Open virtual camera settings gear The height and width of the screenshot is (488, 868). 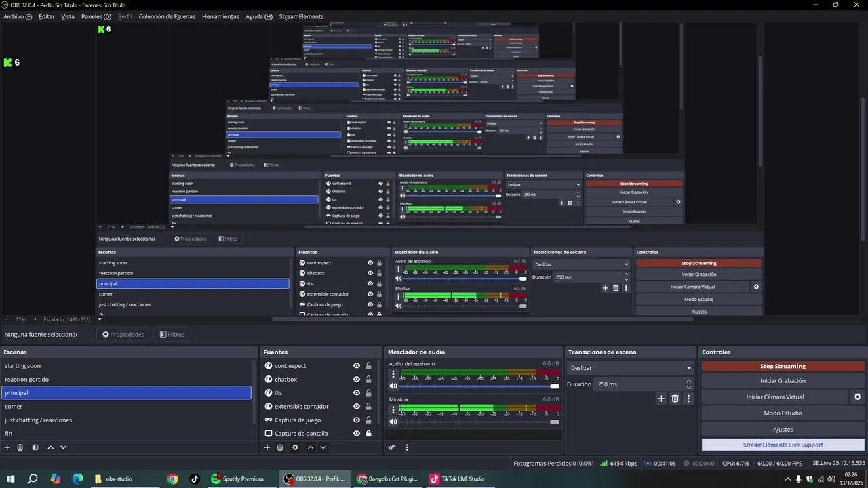coord(857,397)
